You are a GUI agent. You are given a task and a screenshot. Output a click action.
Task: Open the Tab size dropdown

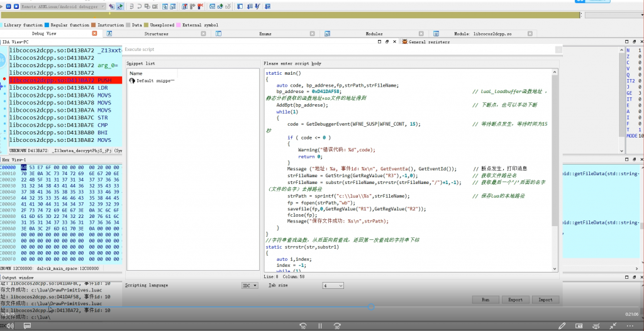[x=331, y=285]
